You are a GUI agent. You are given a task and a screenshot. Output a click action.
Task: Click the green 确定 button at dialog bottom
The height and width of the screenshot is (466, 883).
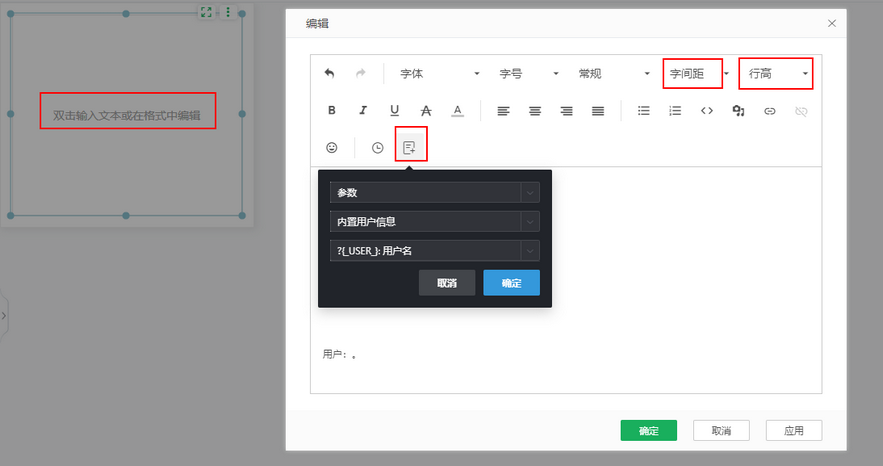(649, 431)
